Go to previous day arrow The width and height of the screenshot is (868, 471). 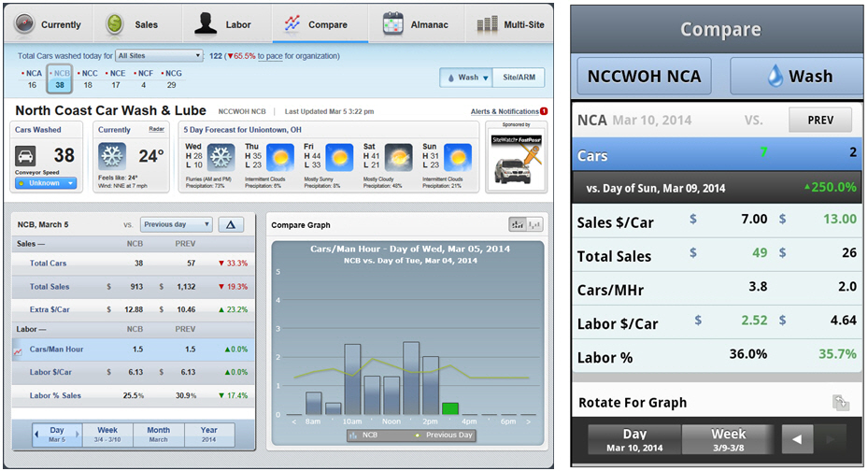click(36, 435)
